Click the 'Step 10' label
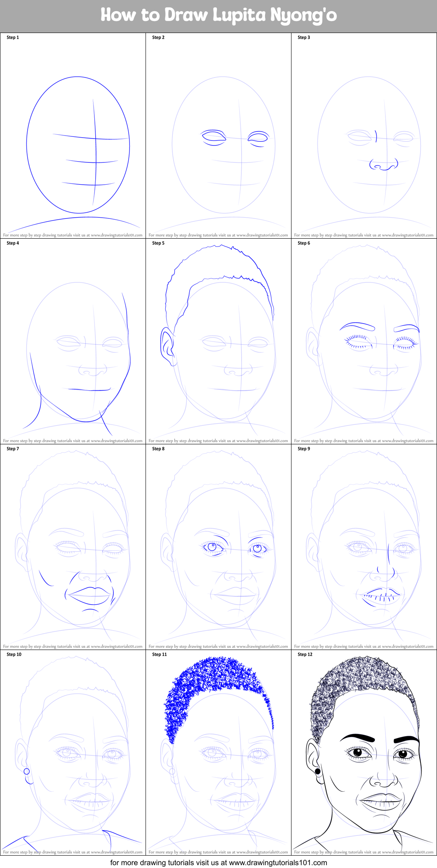The image size is (437, 868). pos(14,655)
